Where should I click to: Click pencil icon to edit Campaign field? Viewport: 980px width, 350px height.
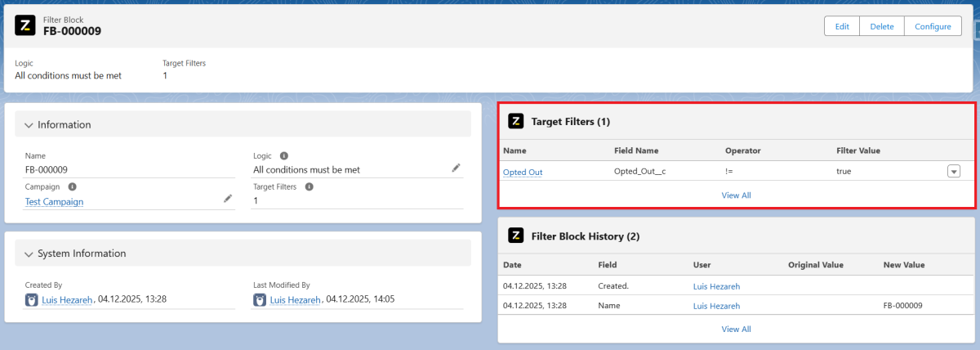pos(228,199)
